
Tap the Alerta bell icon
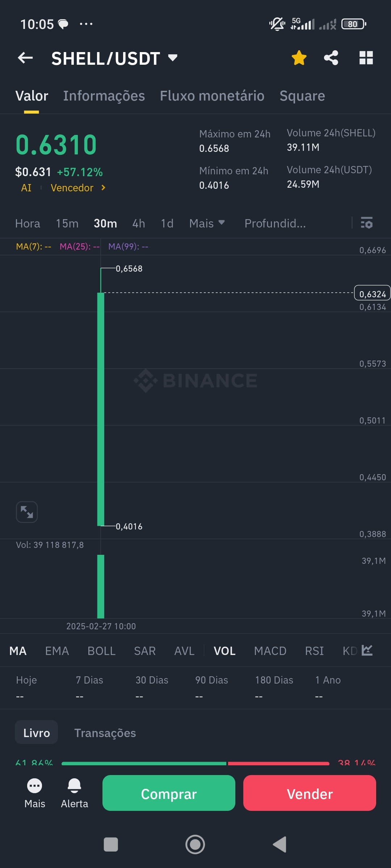(x=74, y=786)
